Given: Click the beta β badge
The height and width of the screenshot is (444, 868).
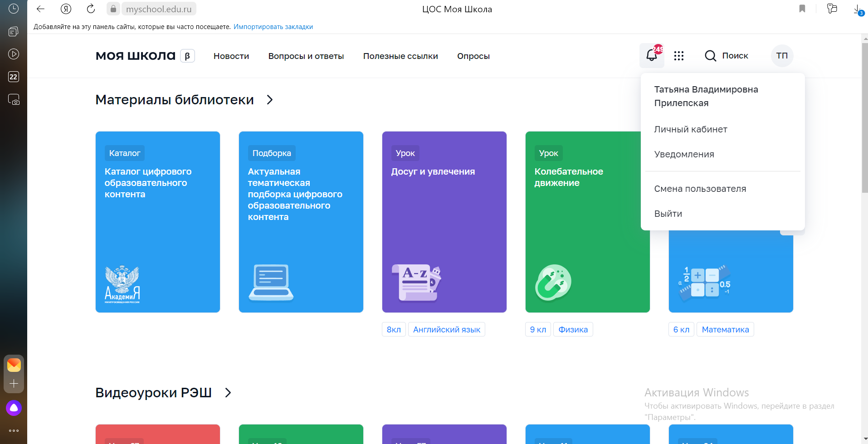Looking at the screenshot, I should [x=187, y=56].
